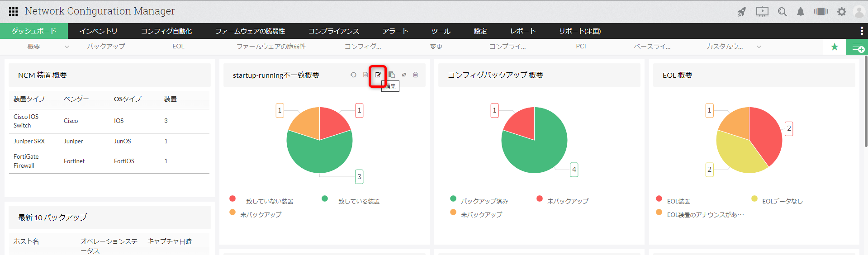Image resolution: width=868 pixels, height=255 pixels.
Task: Click the red pie slice in EOL 概要
Action: pyautogui.click(x=767, y=136)
